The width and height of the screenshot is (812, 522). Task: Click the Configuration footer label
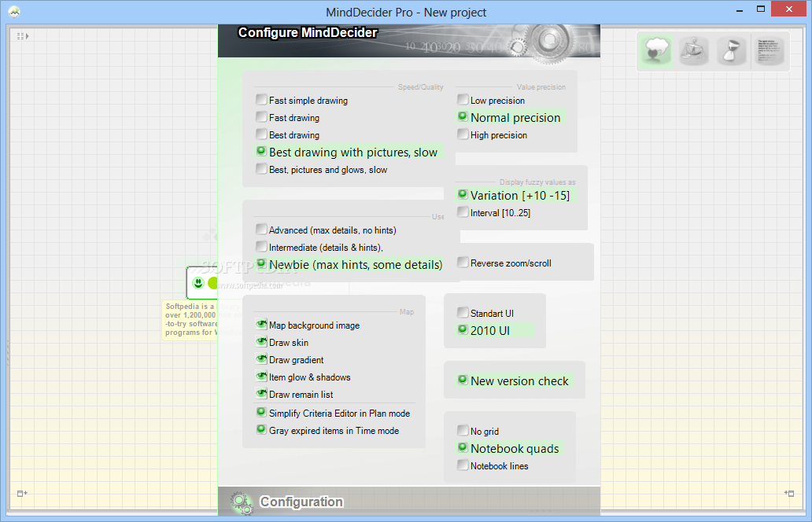point(301,502)
